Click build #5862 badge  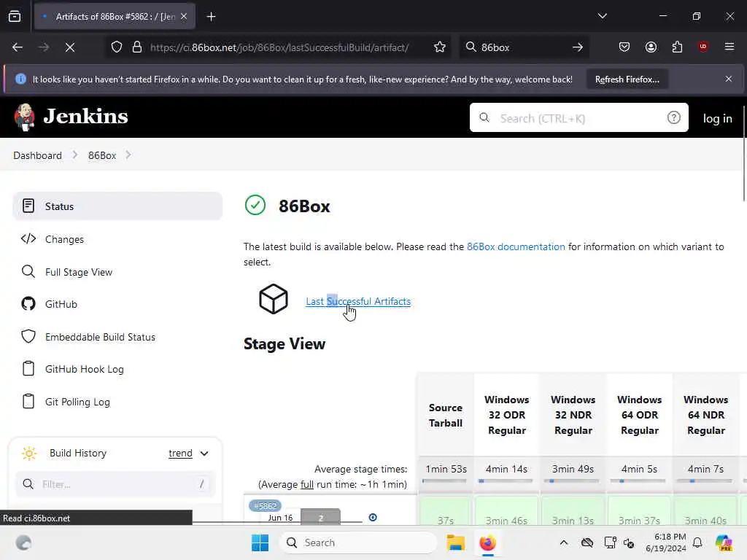click(x=265, y=506)
